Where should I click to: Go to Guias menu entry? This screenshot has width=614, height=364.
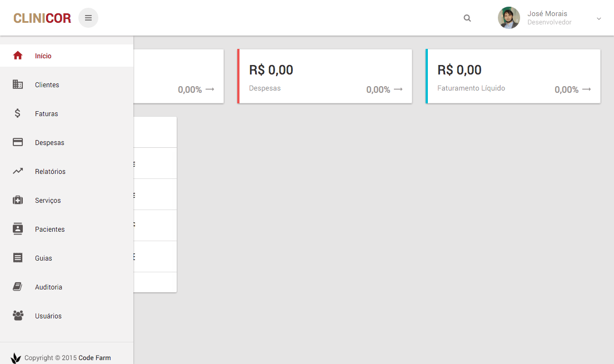(x=67, y=258)
